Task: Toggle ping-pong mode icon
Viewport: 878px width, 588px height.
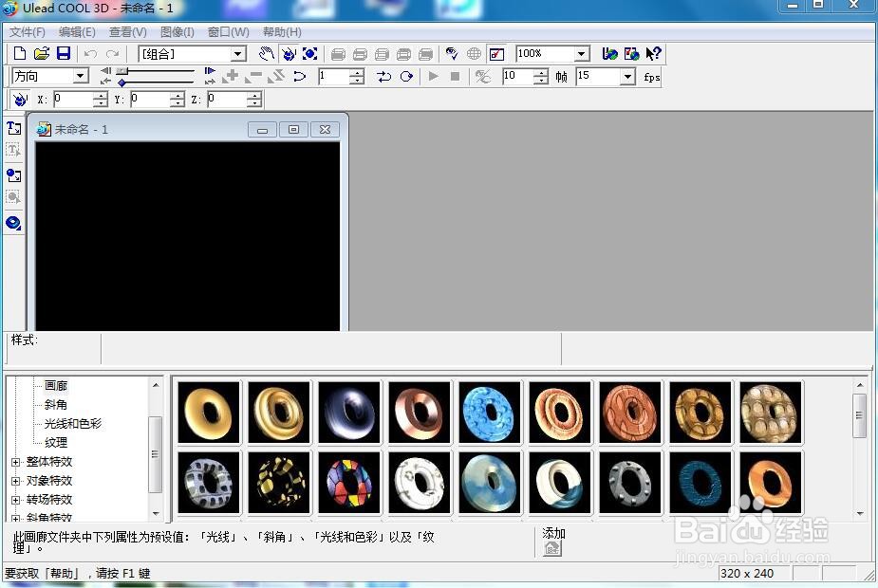Action: pos(383,76)
